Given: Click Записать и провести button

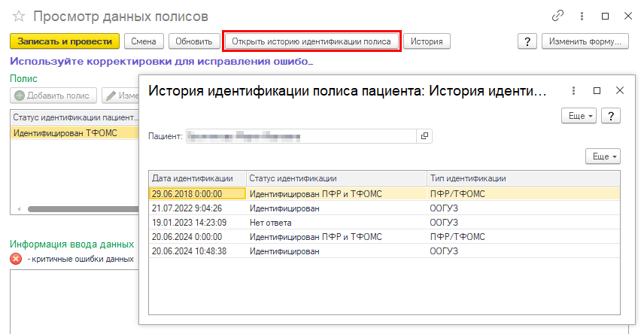Looking at the screenshot, I should (x=64, y=42).
